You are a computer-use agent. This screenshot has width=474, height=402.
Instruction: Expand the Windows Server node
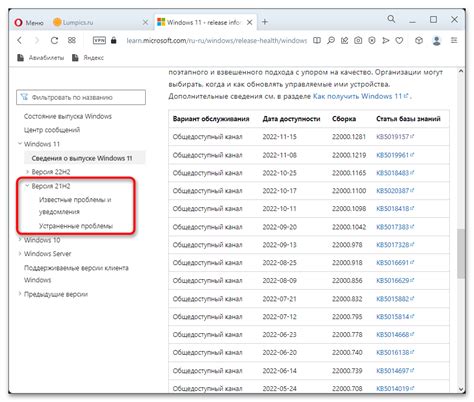point(20,254)
